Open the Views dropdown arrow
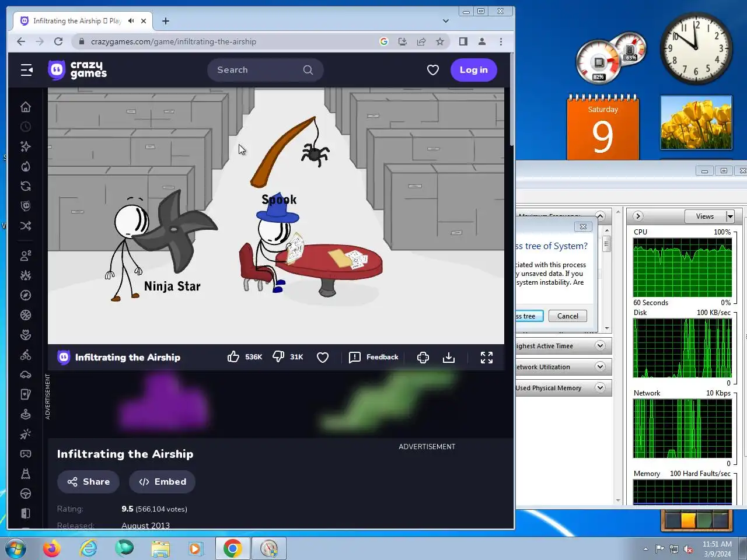The width and height of the screenshot is (747, 560). tap(729, 216)
